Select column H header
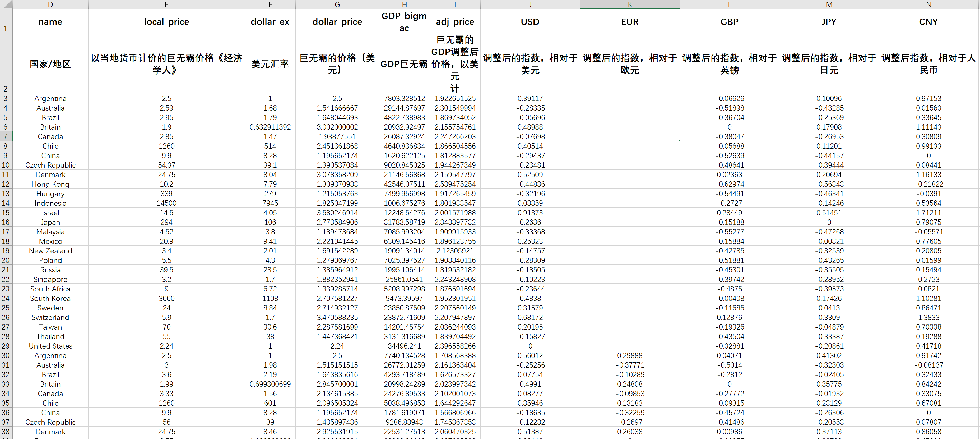980x439 pixels. (404, 4)
